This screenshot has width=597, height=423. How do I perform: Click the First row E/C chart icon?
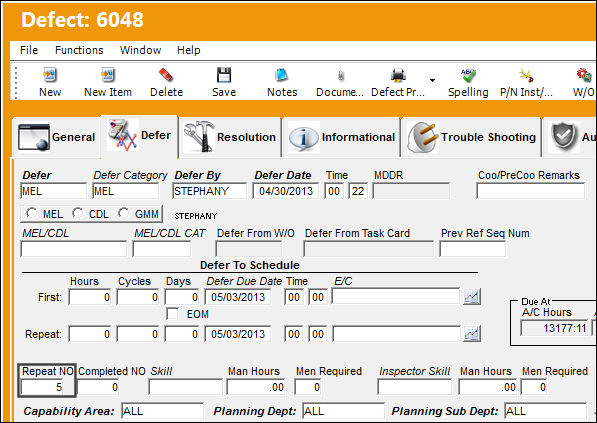471,297
